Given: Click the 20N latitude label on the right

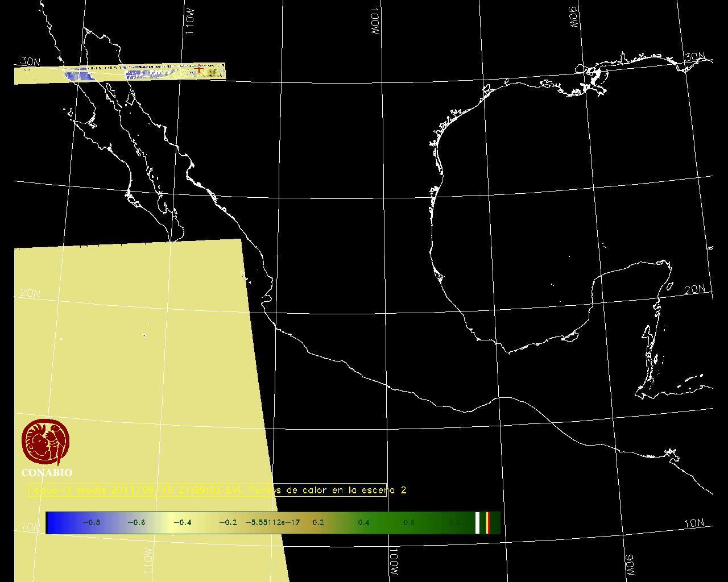Looking at the screenshot, I should 694,289.
